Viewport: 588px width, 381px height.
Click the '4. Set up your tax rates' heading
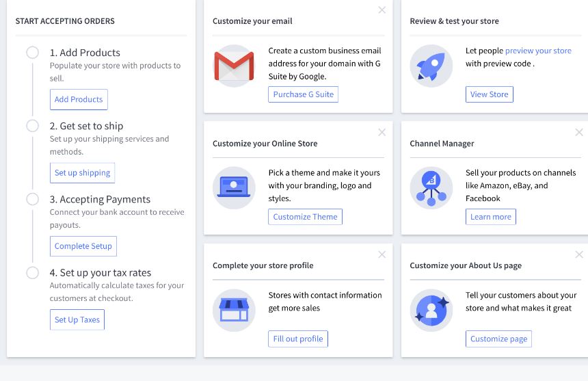100,273
